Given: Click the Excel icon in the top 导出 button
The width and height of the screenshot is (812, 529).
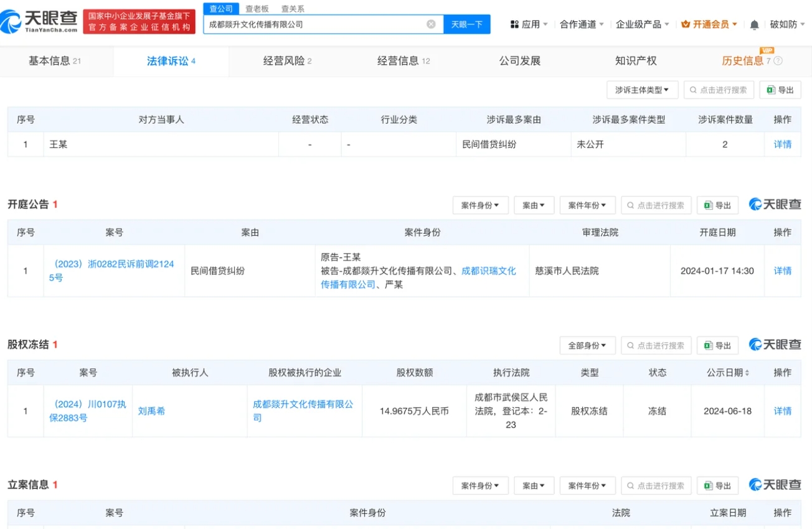Looking at the screenshot, I should pyautogui.click(x=771, y=90).
